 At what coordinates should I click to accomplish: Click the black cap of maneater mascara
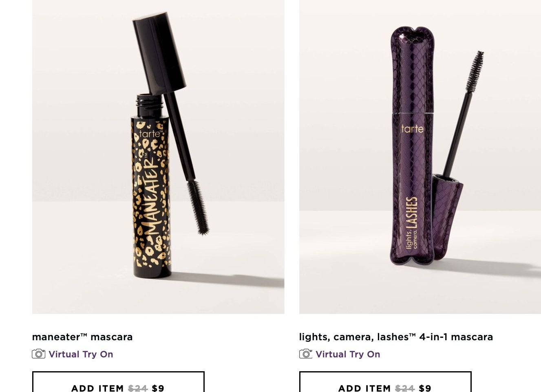(159, 53)
